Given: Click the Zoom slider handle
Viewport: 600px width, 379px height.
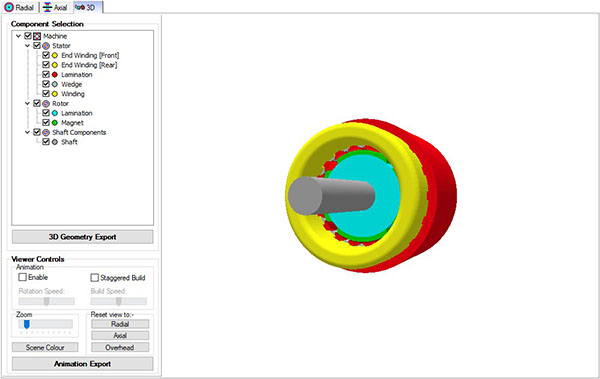Looking at the screenshot, I should tap(26, 325).
